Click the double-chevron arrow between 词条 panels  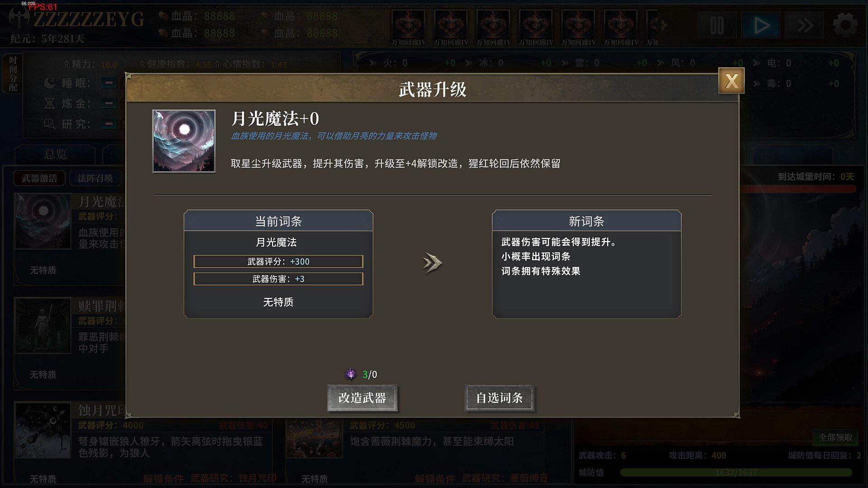[432, 263]
